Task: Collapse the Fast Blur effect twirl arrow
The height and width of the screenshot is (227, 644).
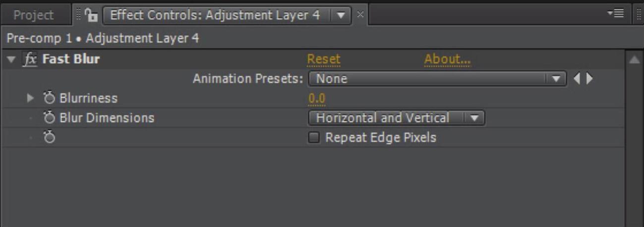Action: coord(11,59)
